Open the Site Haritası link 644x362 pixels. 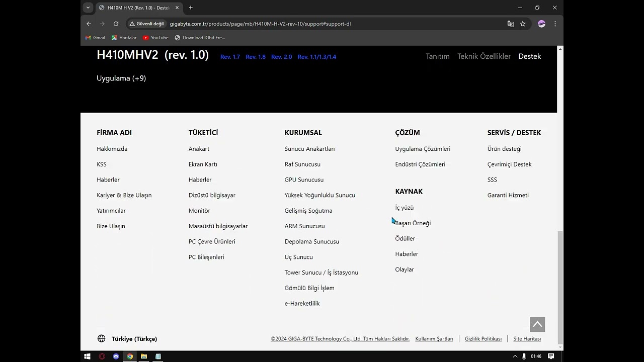[527, 339]
